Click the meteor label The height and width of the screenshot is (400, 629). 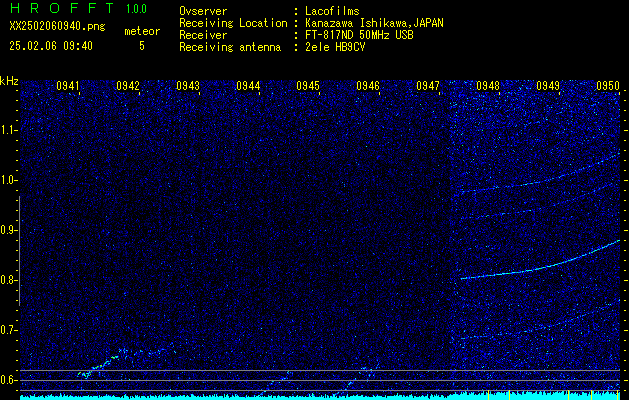tap(142, 31)
